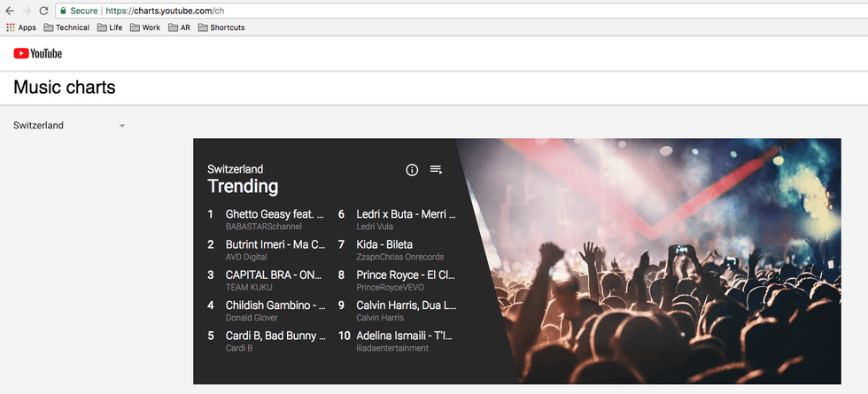Image resolution: width=868 pixels, height=394 pixels.
Task: Open Prince Royce track at rank 8
Action: [406, 275]
